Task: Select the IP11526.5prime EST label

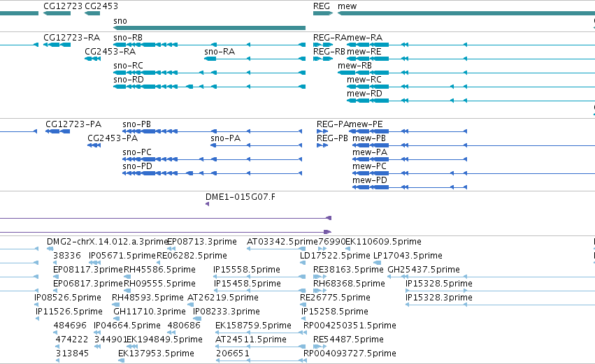Action: (69, 312)
